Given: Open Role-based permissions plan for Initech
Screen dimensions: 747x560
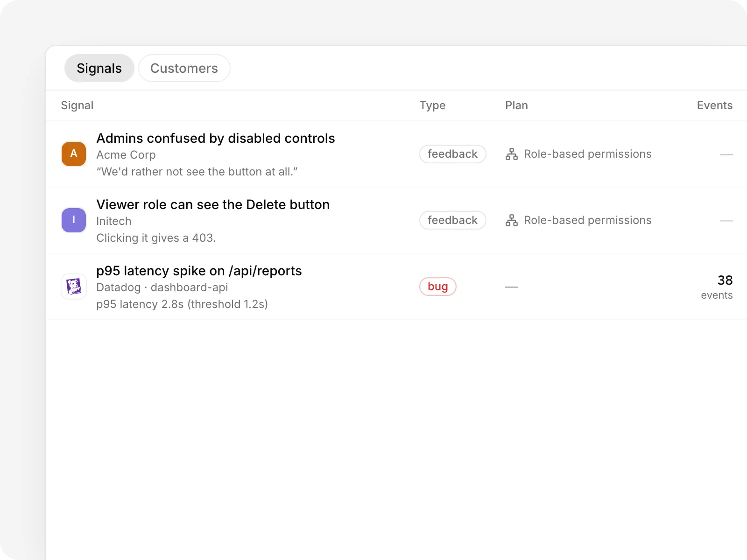Looking at the screenshot, I should pyautogui.click(x=587, y=220).
